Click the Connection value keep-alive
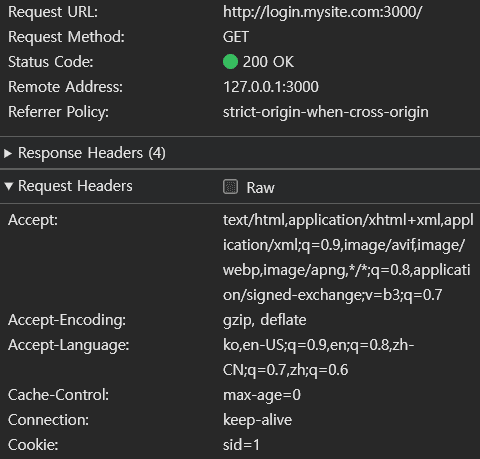The height and width of the screenshot is (459, 480). 257,420
